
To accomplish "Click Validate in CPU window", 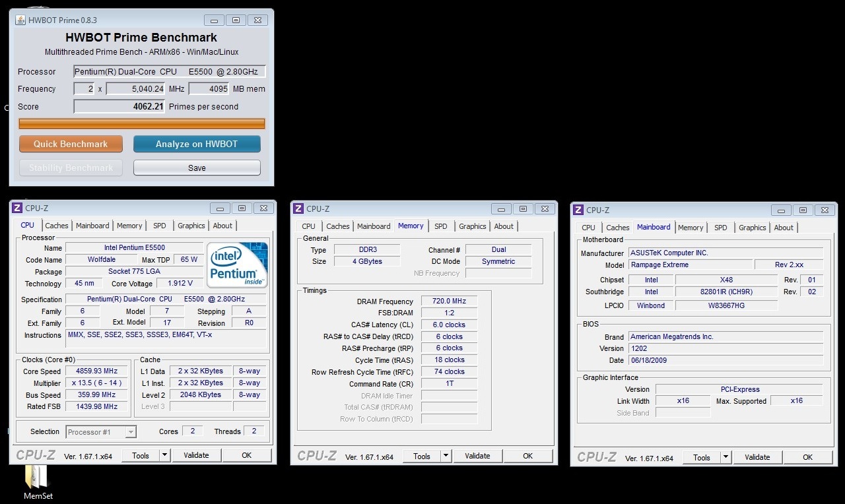I will coord(196,455).
